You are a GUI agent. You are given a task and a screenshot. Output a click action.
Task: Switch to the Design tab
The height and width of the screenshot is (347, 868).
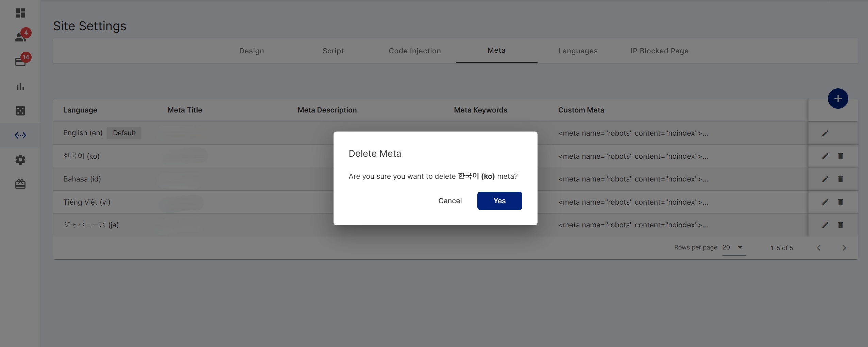click(x=252, y=51)
